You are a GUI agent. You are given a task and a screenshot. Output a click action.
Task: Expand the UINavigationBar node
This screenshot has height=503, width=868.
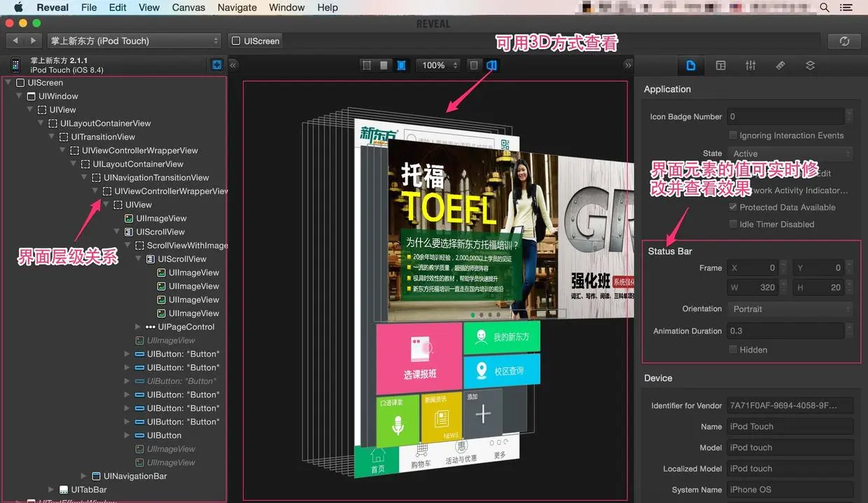(84, 476)
